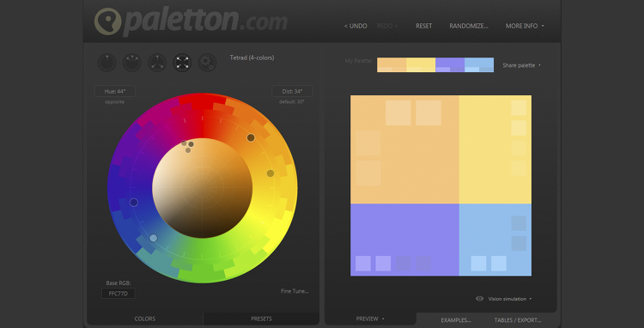Switch to the Colors tab
644x328 pixels.
[x=145, y=319]
